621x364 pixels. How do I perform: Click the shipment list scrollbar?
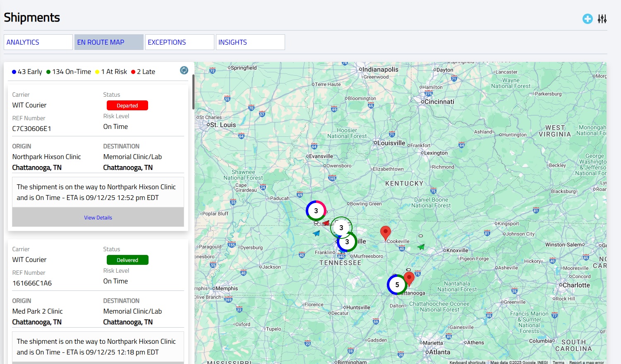pyautogui.click(x=193, y=92)
